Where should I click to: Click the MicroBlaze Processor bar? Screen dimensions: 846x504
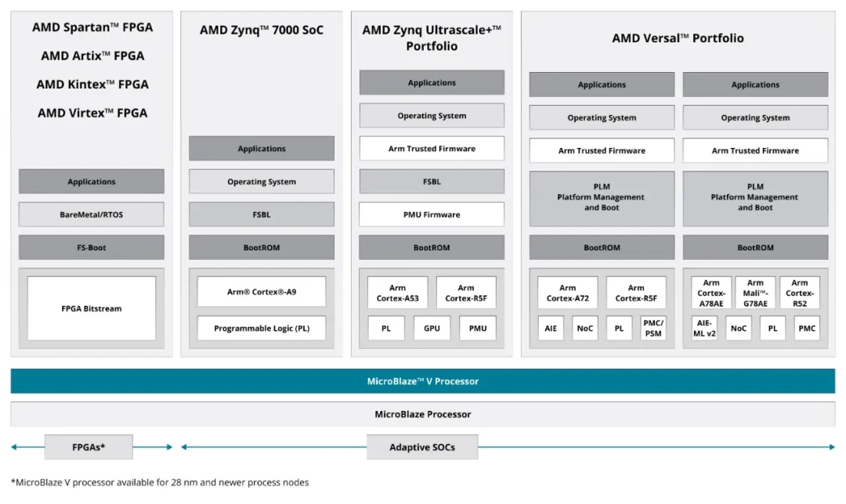[423, 413]
